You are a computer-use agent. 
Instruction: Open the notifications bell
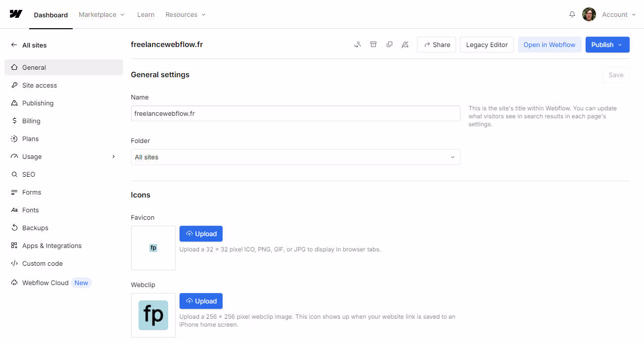pos(572,14)
